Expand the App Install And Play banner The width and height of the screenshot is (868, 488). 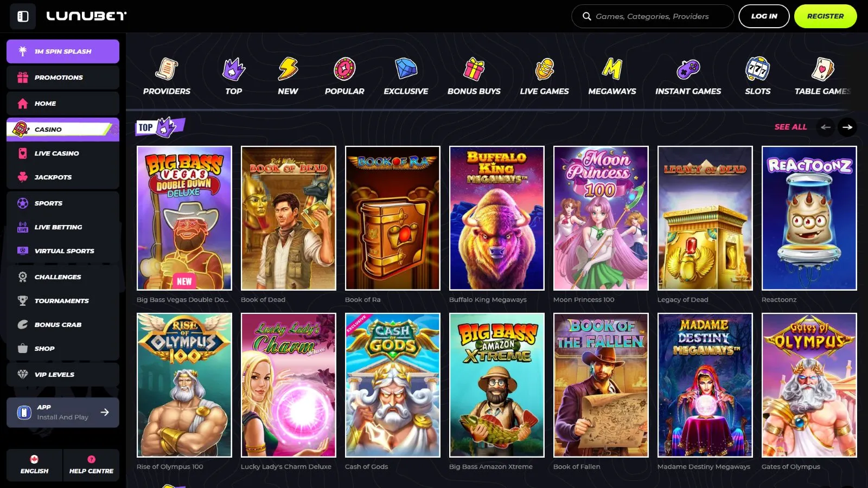(x=63, y=413)
